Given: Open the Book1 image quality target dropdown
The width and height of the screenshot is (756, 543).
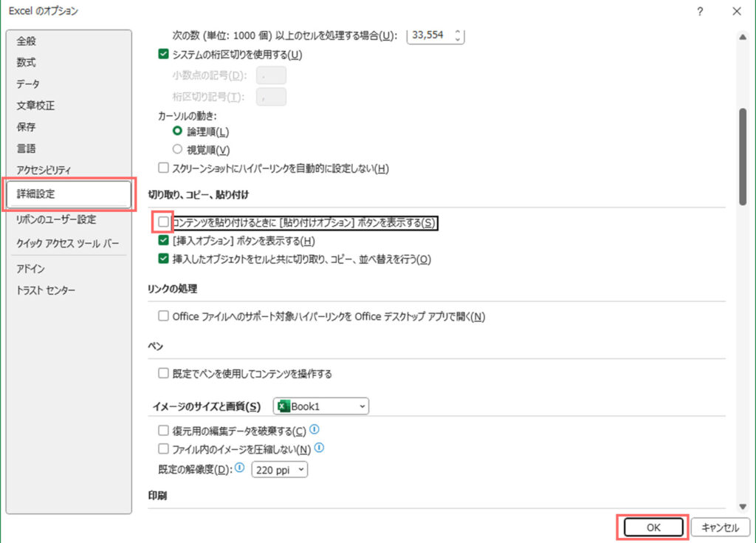Looking at the screenshot, I should (x=361, y=406).
